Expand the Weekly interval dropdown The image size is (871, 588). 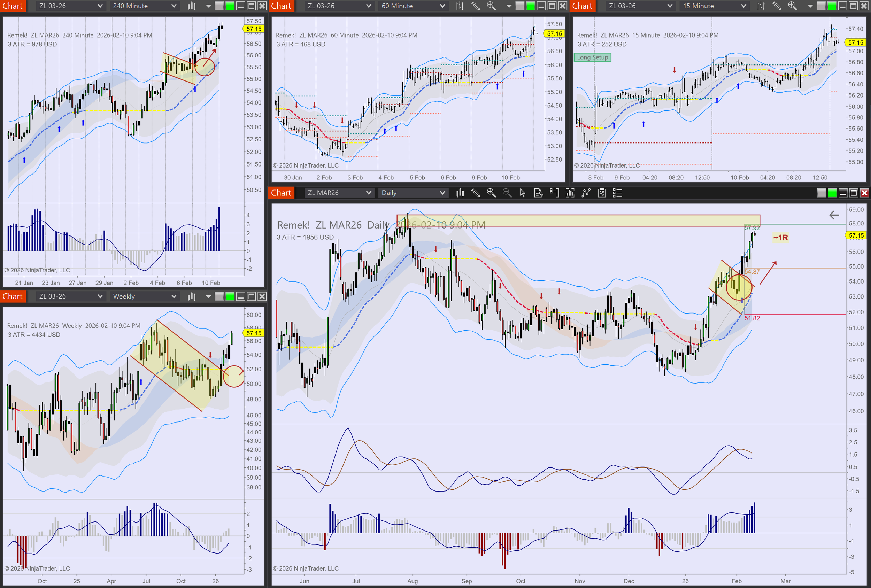coord(144,296)
